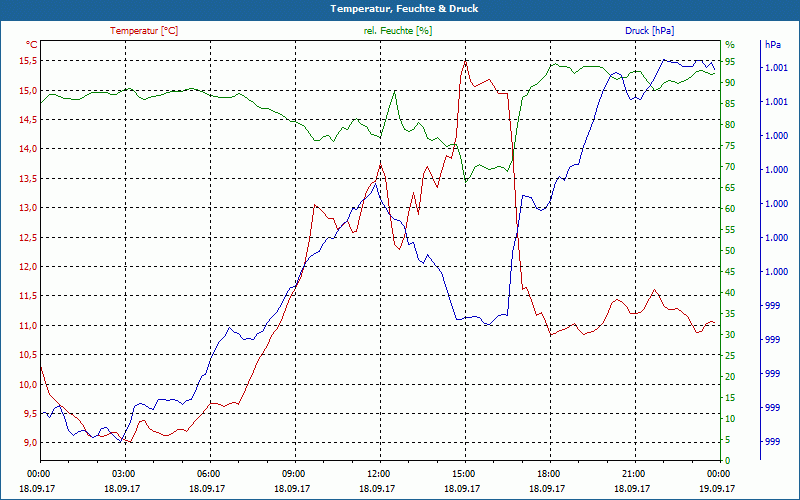Click the green "10" humidity axis tick
The image size is (800, 500).
(x=730, y=419)
